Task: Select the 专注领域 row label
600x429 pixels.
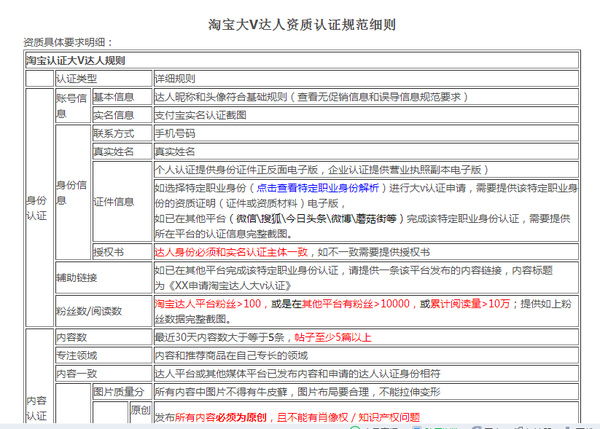Action: click(76, 355)
